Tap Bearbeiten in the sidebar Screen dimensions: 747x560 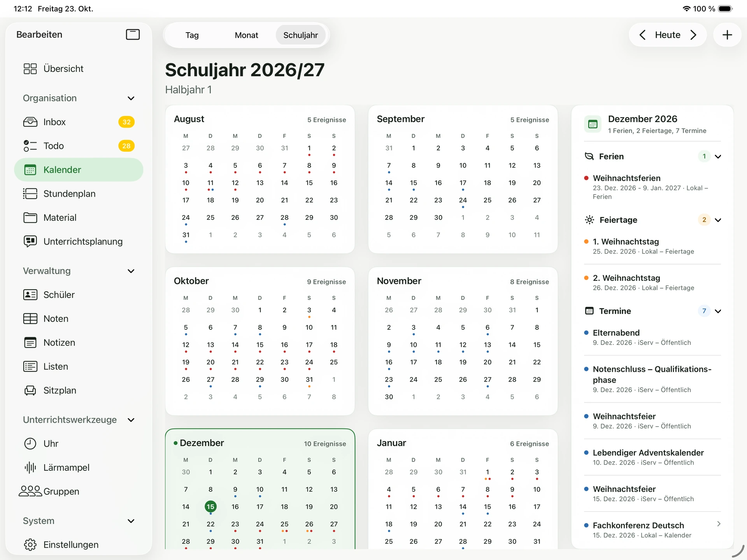39,35
